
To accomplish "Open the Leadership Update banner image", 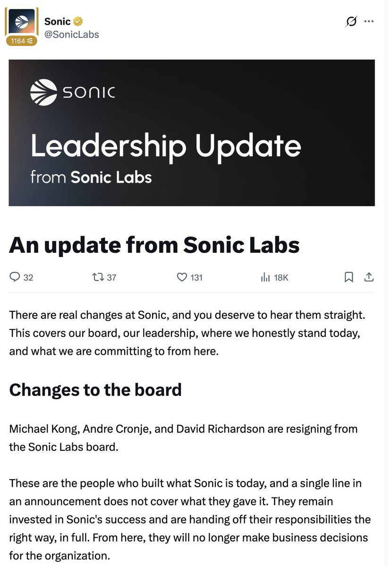I will pyautogui.click(x=192, y=133).
